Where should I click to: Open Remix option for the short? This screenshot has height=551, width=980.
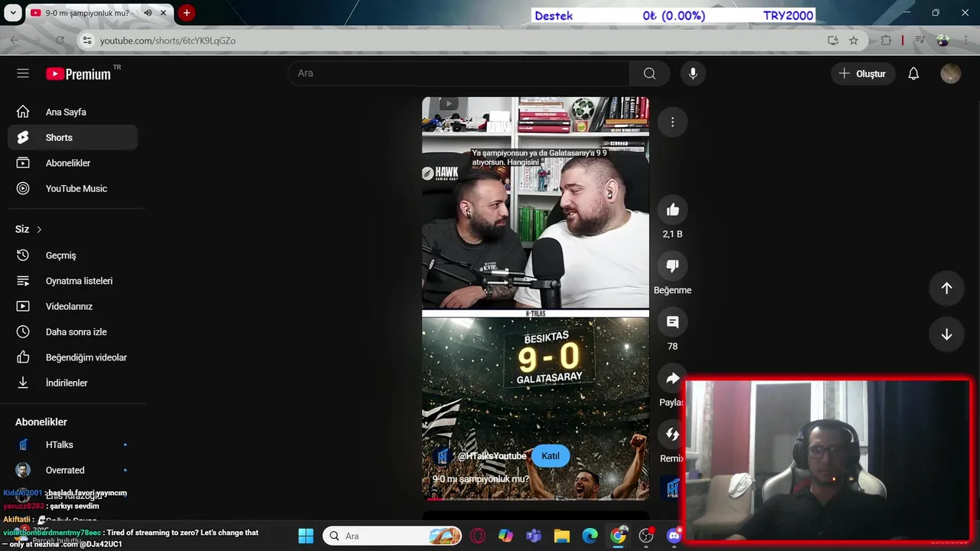click(672, 434)
